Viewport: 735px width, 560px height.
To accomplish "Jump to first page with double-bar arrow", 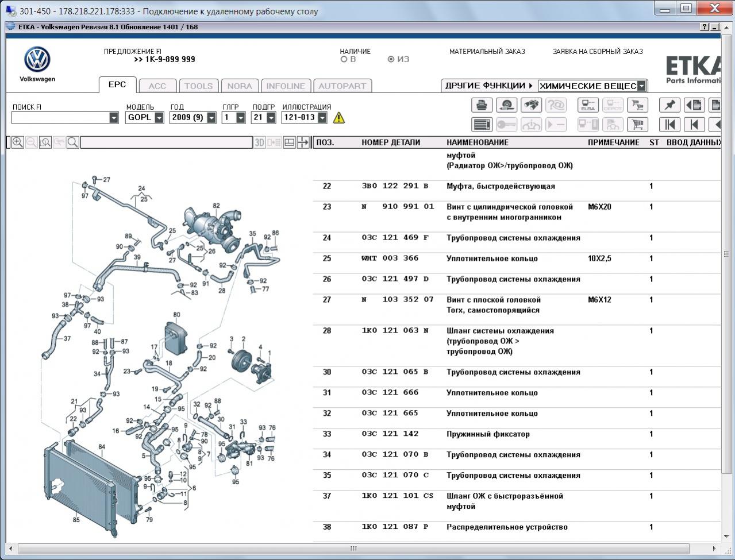I will pos(669,125).
